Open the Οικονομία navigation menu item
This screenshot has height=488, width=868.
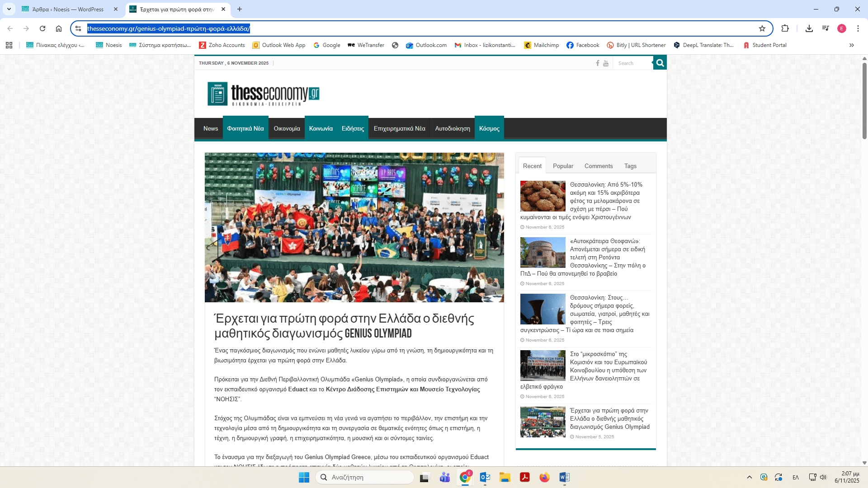coord(287,128)
